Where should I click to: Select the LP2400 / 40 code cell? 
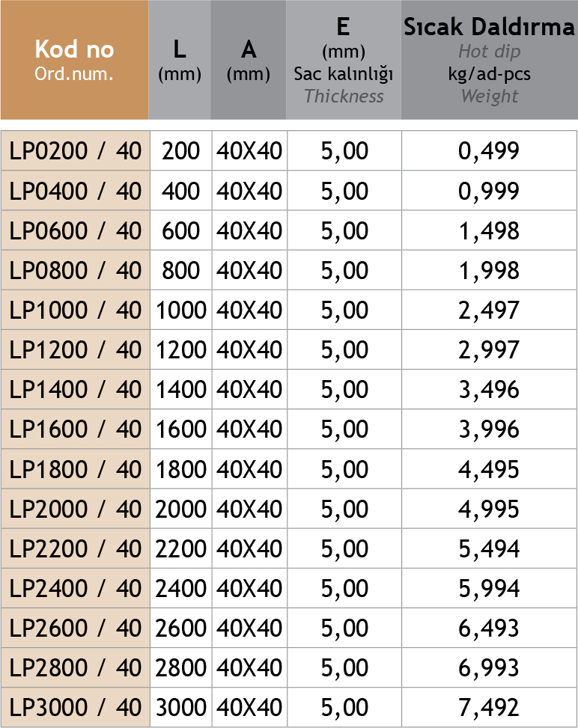pos(76,588)
